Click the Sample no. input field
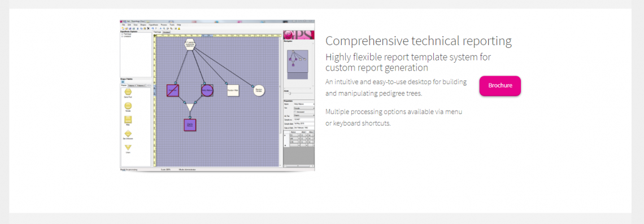 pos(304,120)
